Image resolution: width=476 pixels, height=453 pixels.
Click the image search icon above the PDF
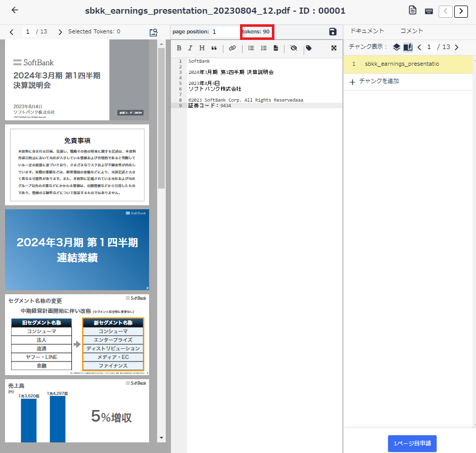click(153, 32)
